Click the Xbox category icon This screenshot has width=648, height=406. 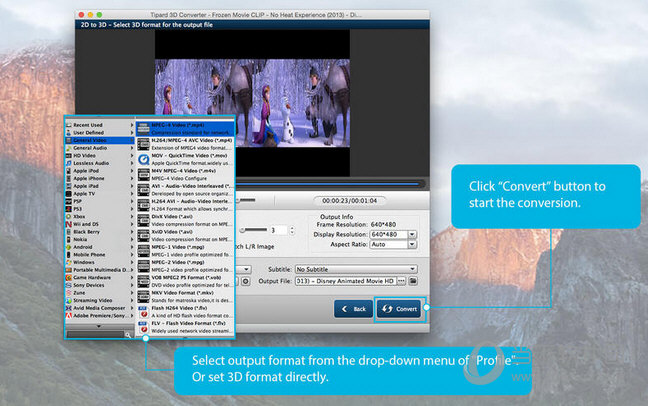coord(69,216)
